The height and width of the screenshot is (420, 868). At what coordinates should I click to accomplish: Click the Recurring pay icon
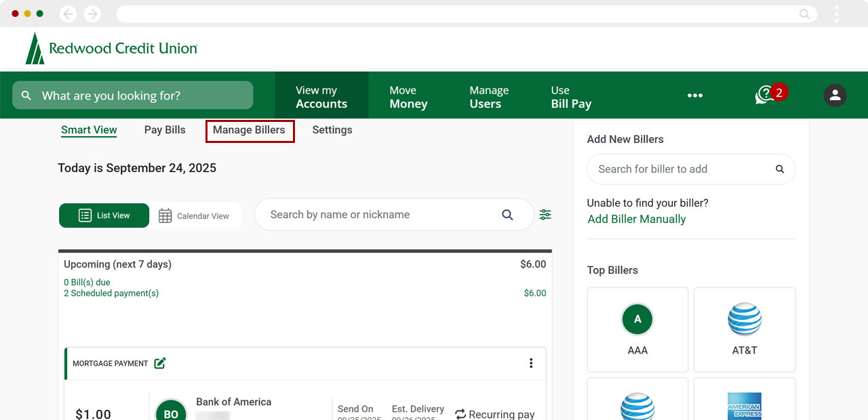462,414
